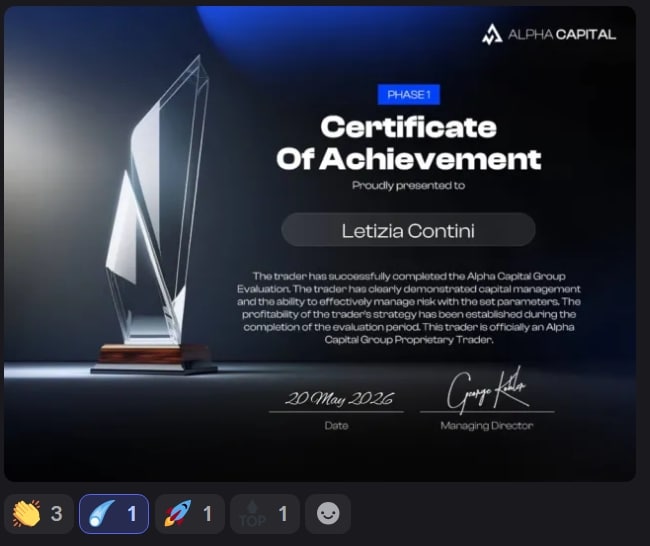The height and width of the screenshot is (546, 650).
Task: Click the Proudly presented to text
Action: pos(408,185)
